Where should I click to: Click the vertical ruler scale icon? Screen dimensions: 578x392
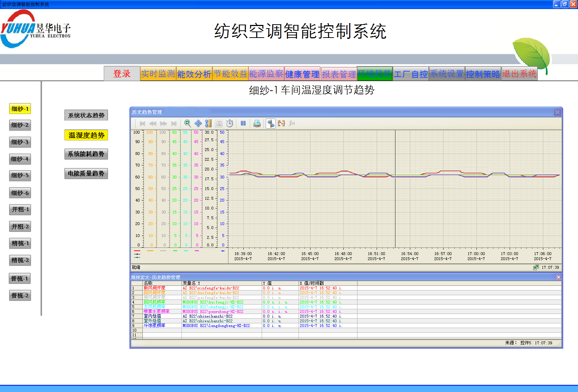pyautogui.click(x=208, y=124)
